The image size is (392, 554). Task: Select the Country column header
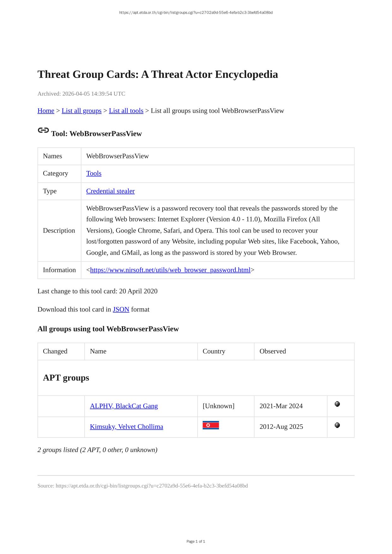(214, 351)
